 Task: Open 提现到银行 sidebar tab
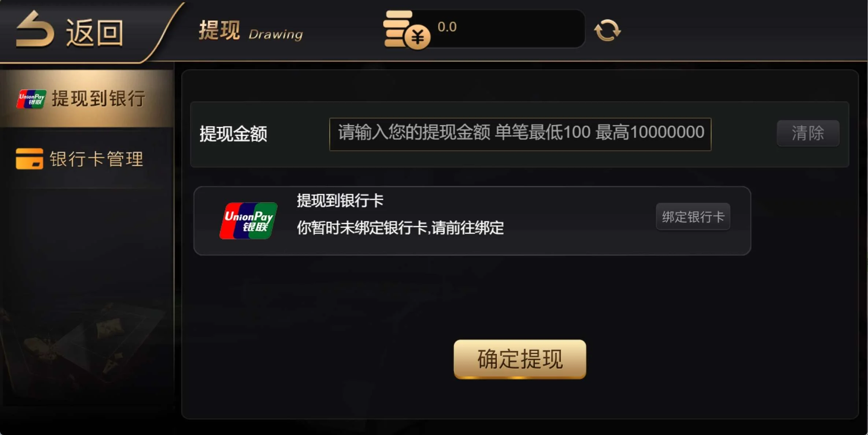(x=87, y=98)
